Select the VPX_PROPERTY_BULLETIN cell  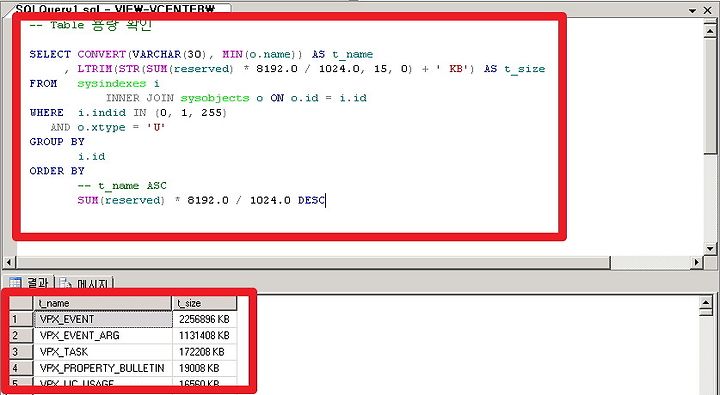(x=103, y=368)
